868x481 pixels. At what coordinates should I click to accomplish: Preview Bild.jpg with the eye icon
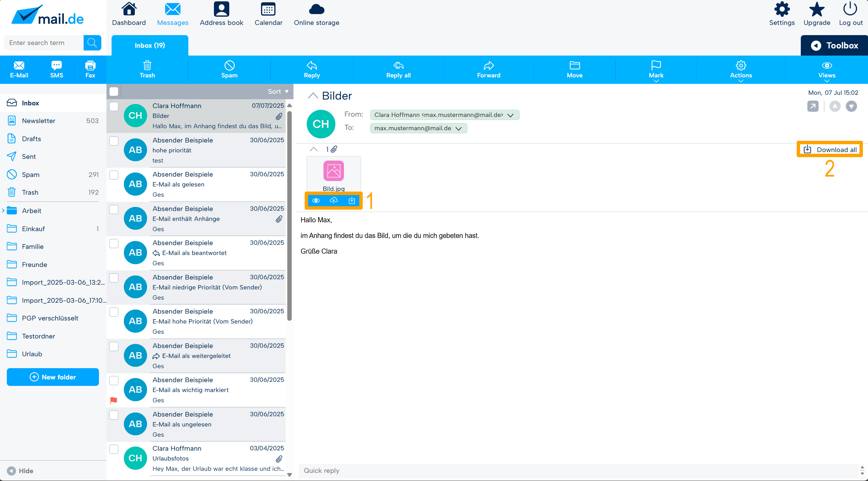click(x=316, y=200)
